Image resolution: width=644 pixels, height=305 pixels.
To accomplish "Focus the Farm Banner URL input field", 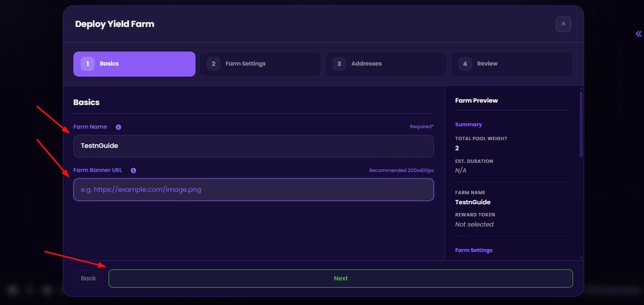I will coord(253,189).
